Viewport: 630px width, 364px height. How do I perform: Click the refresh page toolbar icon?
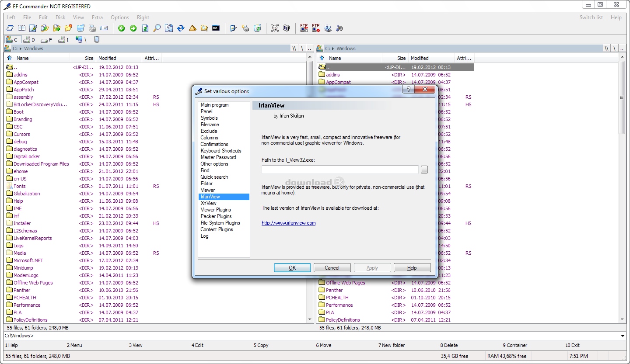coord(145,28)
